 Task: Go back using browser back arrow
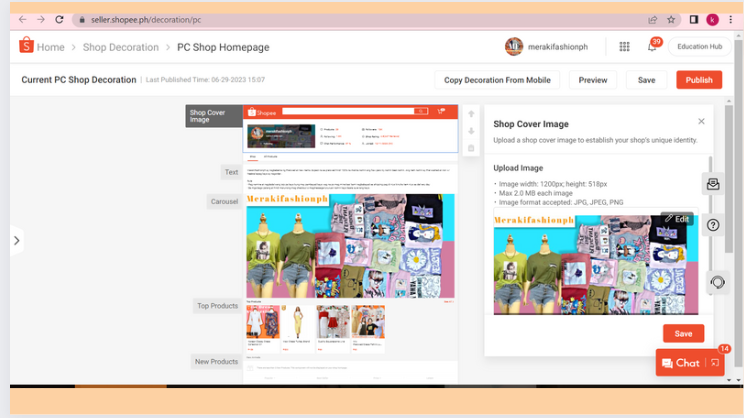[x=22, y=19]
